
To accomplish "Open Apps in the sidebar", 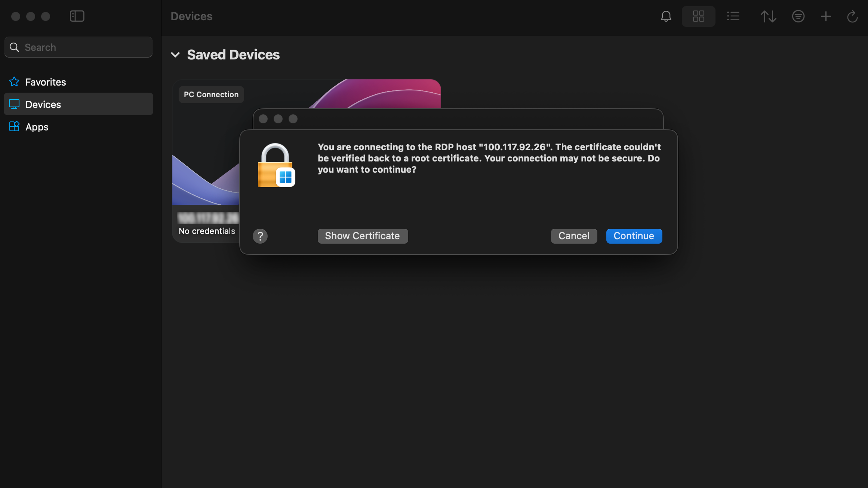I will point(37,127).
